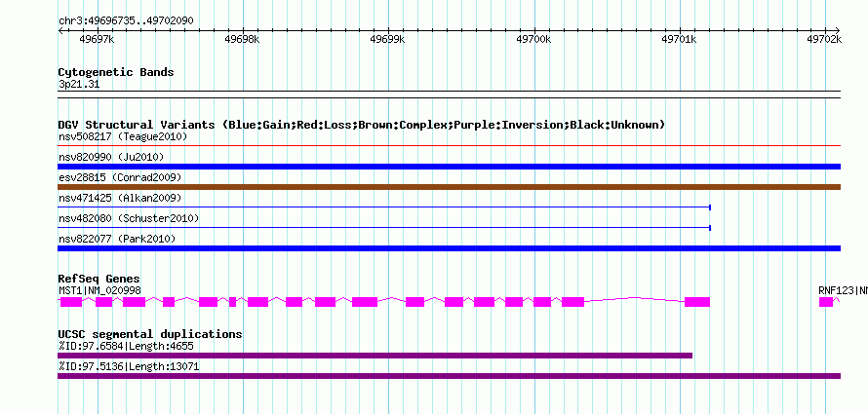Select the brown complex bar for esv28815
This screenshot has height=414, width=868.
click(x=449, y=187)
